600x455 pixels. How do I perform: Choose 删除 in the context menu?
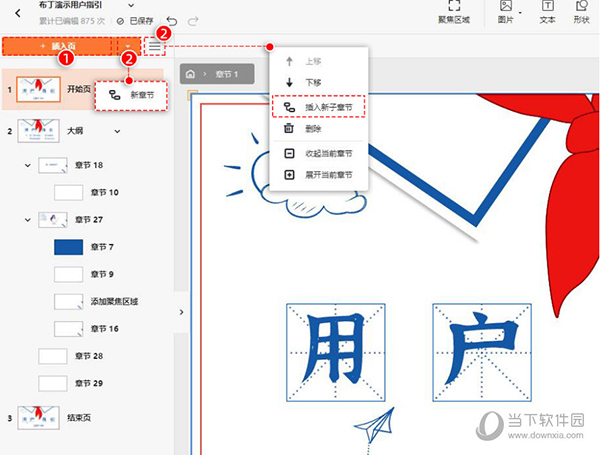tap(312, 129)
